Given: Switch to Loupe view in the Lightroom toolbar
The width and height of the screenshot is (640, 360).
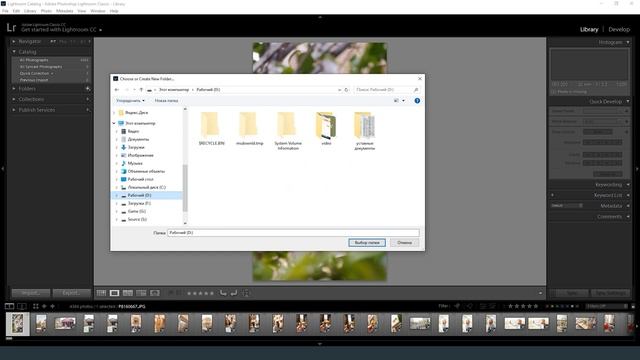Looking at the screenshot, I should 115,293.
